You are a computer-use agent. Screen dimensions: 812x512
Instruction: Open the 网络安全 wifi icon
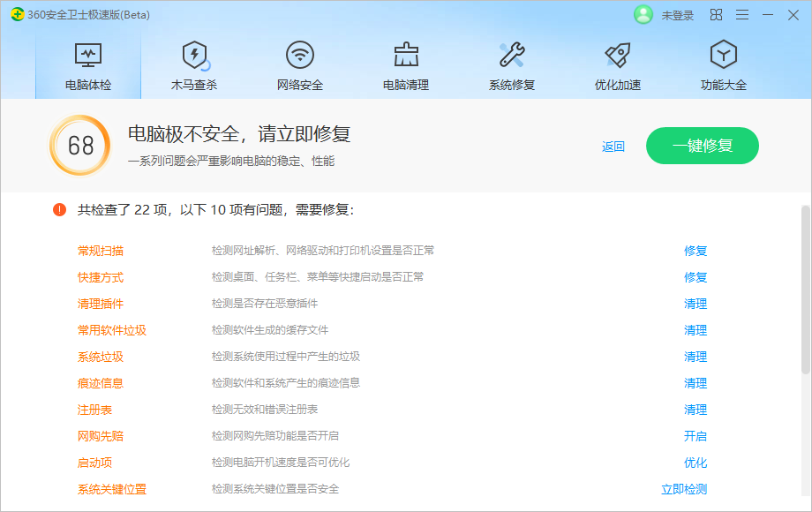point(300,55)
